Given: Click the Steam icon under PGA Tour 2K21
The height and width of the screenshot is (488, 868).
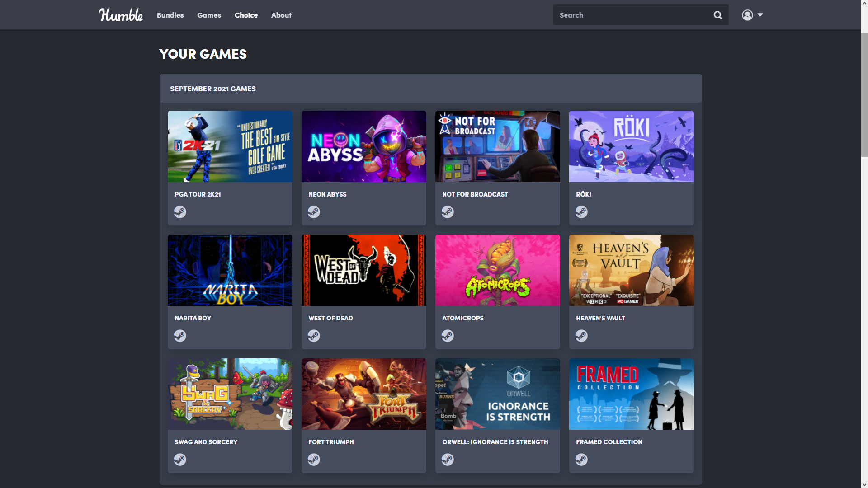Looking at the screenshot, I should point(180,212).
